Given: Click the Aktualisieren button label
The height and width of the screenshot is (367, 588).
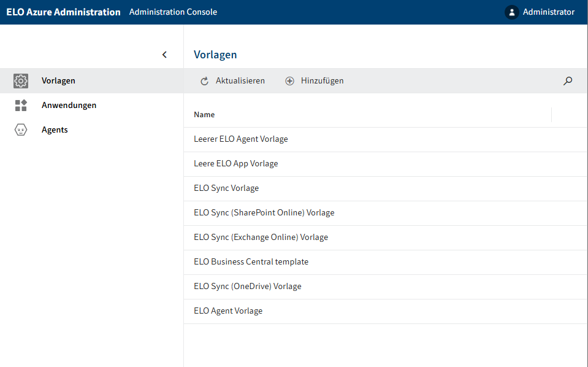Looking at the screenshot, I should 240,80.
